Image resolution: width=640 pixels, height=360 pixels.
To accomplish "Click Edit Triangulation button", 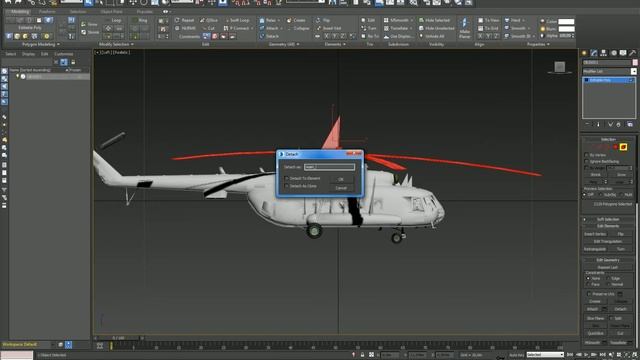I will pos(608,241).
